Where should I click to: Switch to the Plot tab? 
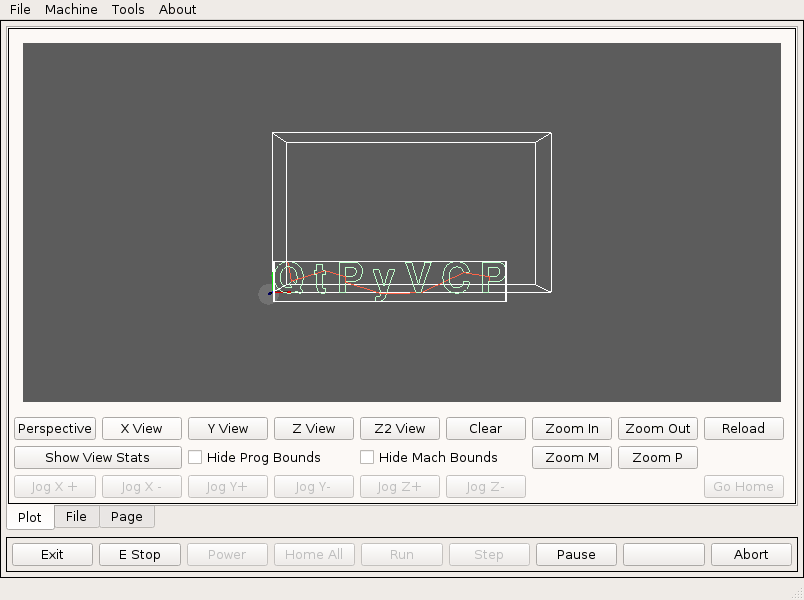tap(30, 517)
